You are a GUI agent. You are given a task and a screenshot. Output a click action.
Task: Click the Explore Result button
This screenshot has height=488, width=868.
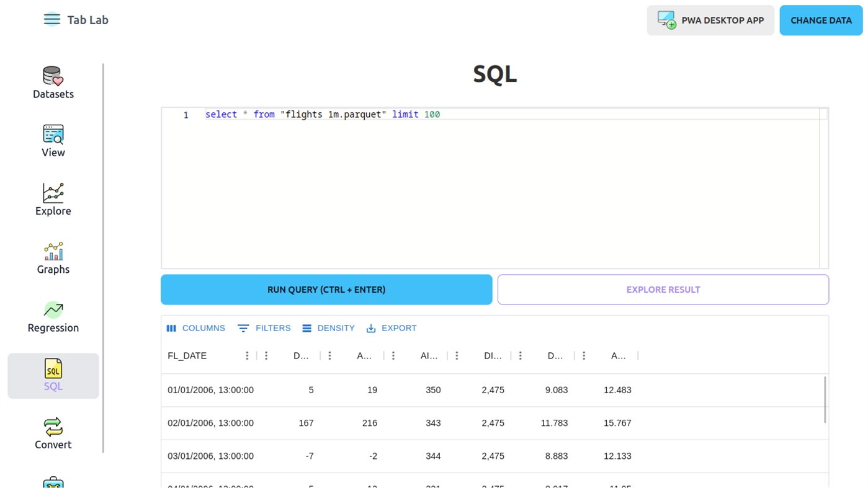tap(663, 290)
